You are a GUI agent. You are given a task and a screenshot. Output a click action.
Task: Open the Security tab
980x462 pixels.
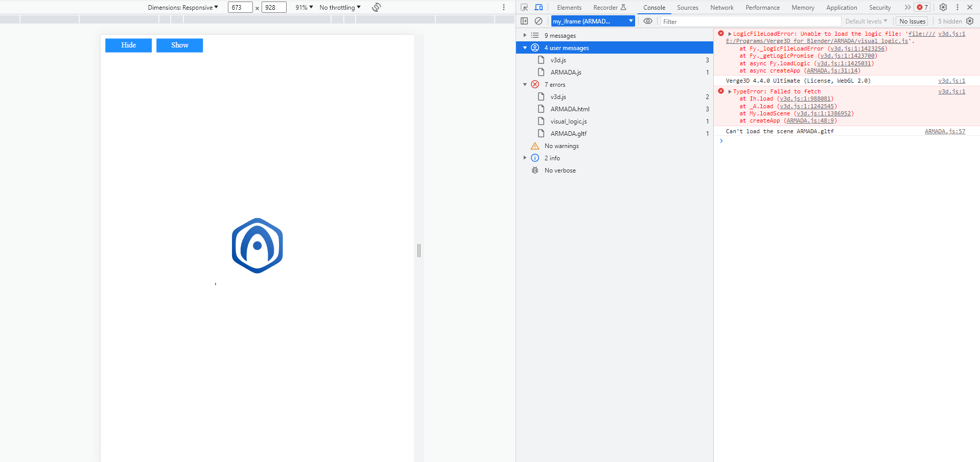pos(880,7)
